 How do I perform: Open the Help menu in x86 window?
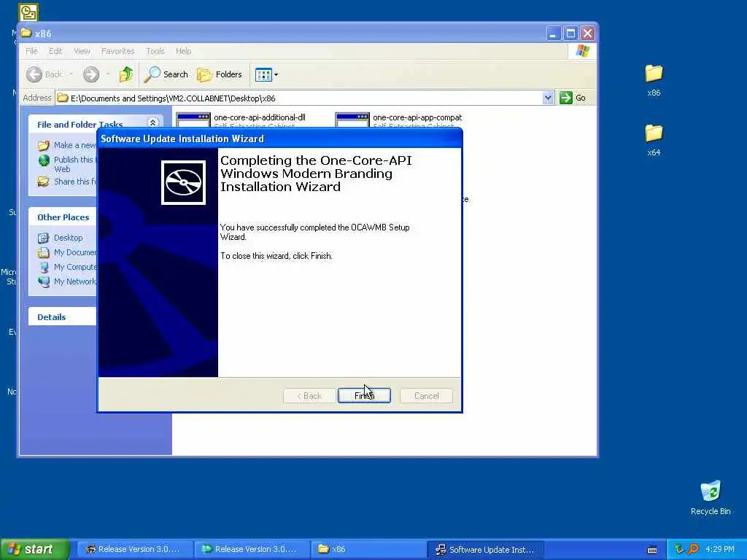coord(183,51)
